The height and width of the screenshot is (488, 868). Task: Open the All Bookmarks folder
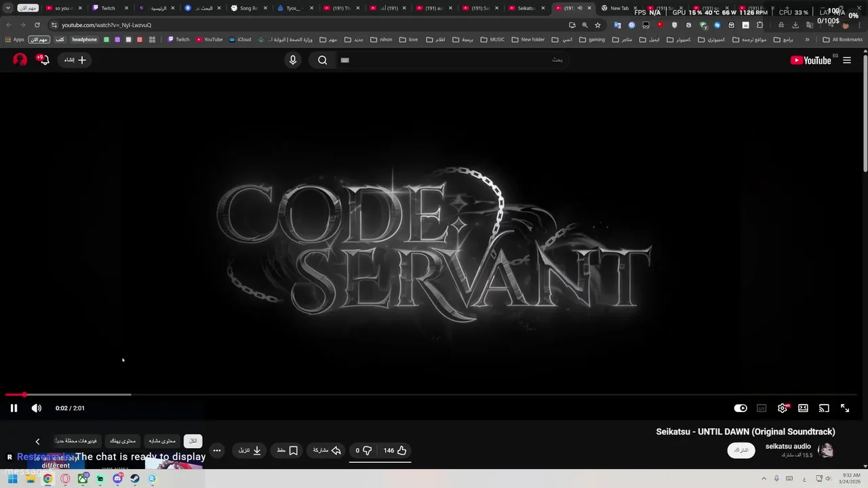coord(842,39)
